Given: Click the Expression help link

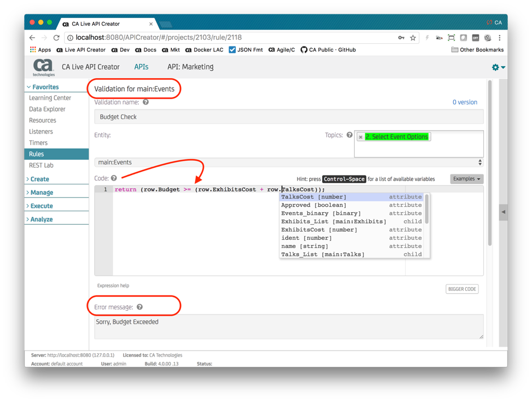Looking at the screenshot, I should point(113,286).
